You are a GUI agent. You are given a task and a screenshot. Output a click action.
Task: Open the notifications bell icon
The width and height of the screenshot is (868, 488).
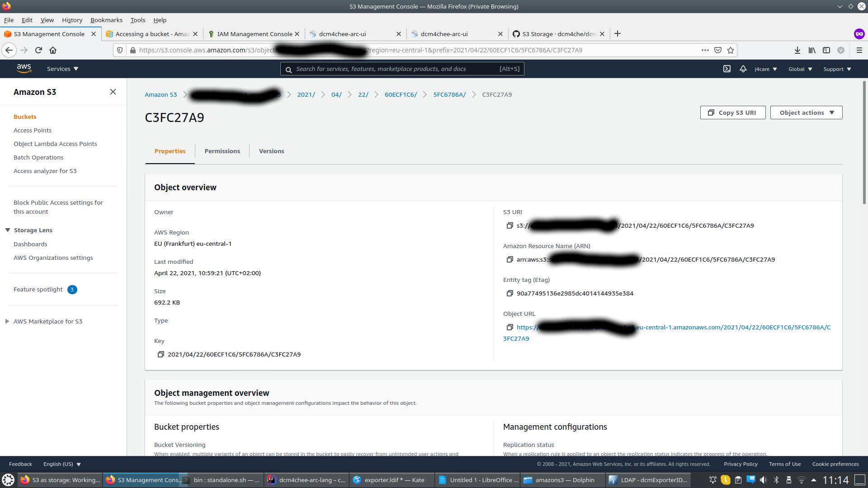(743, 69)
